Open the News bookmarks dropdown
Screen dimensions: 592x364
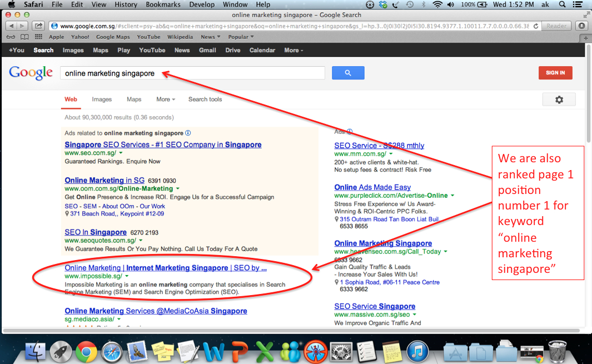coord(210,37)
